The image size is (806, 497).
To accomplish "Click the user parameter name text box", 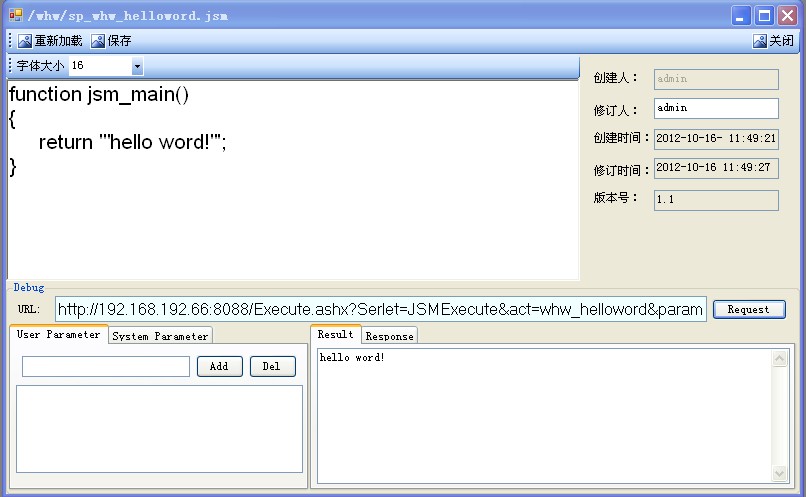I will click(x=106, y=366).
